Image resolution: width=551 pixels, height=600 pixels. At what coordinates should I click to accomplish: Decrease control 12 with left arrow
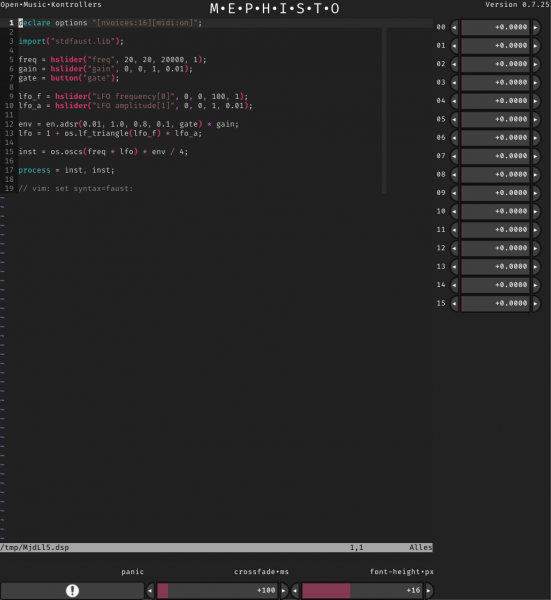pyautogui.click(x=454, y=248)
